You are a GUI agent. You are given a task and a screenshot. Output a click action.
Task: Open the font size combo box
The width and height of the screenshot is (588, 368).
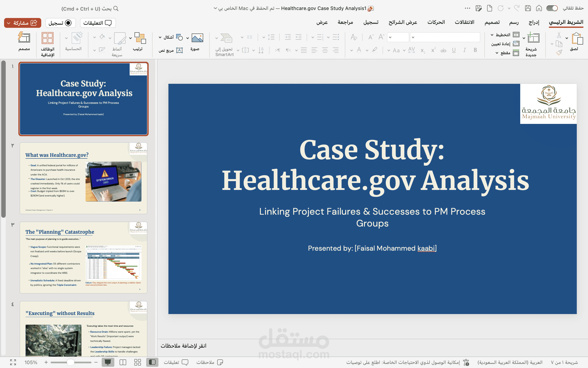point(398,37)
